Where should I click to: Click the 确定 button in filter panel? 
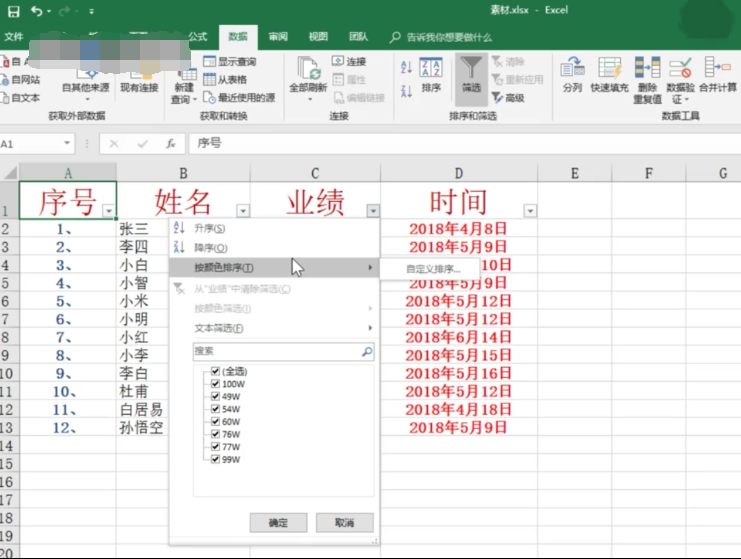tap(278, 523)
